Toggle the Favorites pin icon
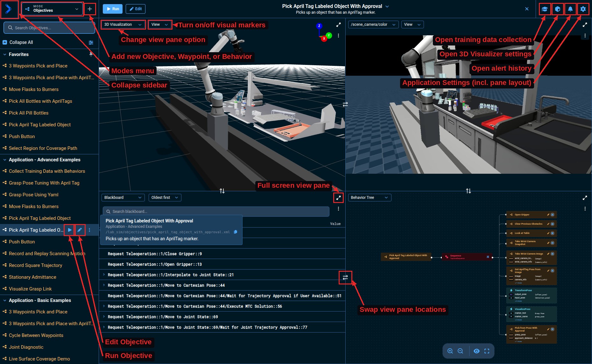The image size is (592, 364). (91, 54)
